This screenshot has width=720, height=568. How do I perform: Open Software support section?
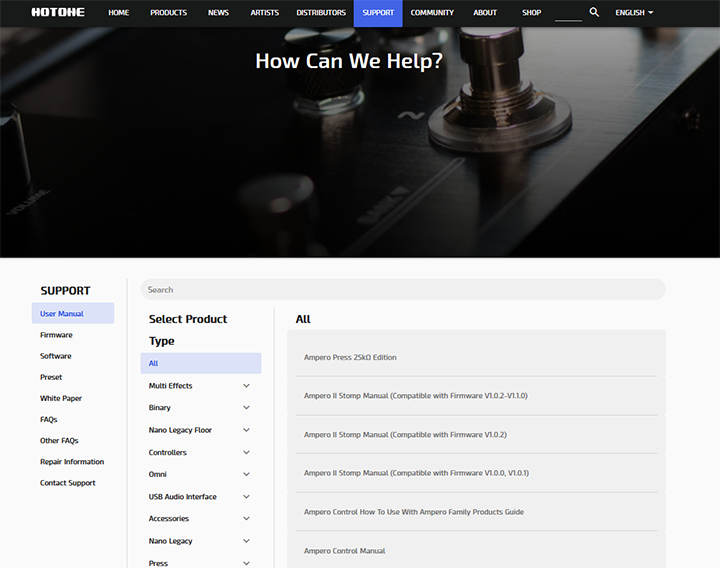(56, 356)
